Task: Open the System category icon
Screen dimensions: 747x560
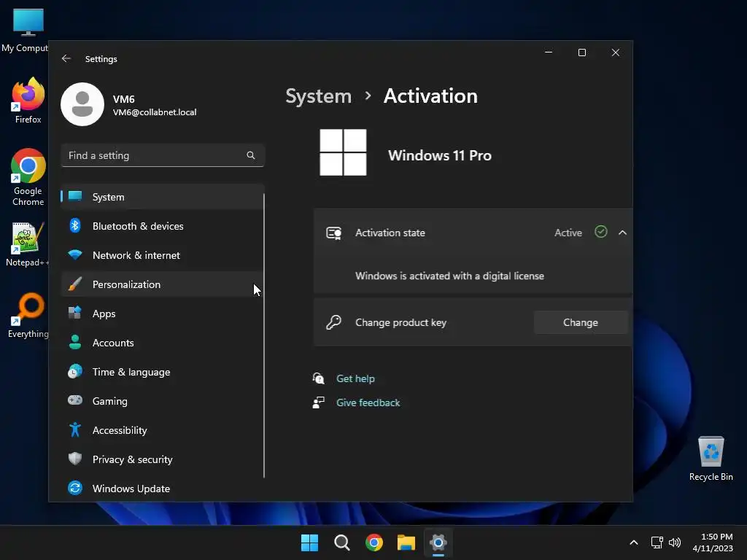Action: (x=75, y=196)
